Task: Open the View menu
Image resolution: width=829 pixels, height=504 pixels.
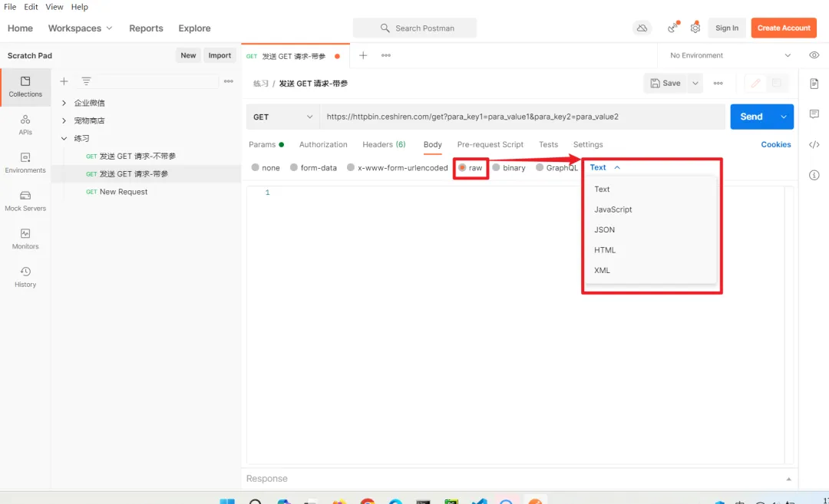Action: pos(54,7)
